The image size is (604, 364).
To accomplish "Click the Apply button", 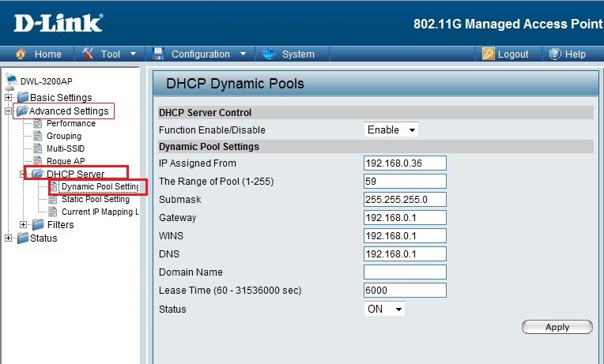I will (x=557, y=327).
